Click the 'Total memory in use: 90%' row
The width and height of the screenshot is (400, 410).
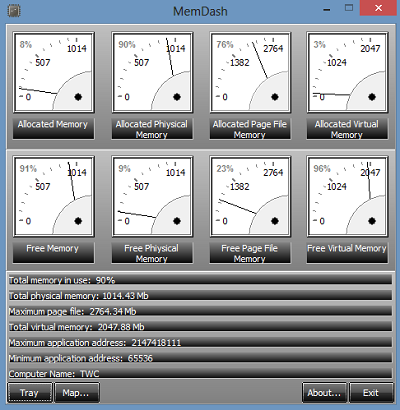click(x=200, y=280)
